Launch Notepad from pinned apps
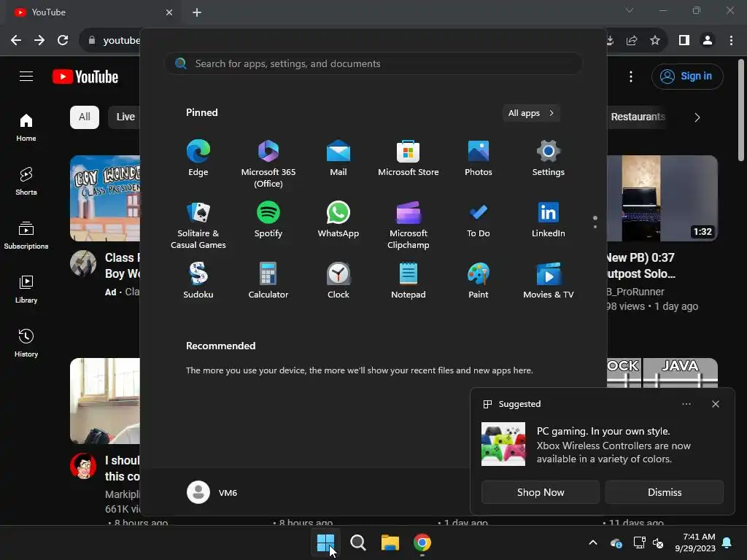Screen dimensions: 747x560 pyautogui.click(x=409, y=281)
